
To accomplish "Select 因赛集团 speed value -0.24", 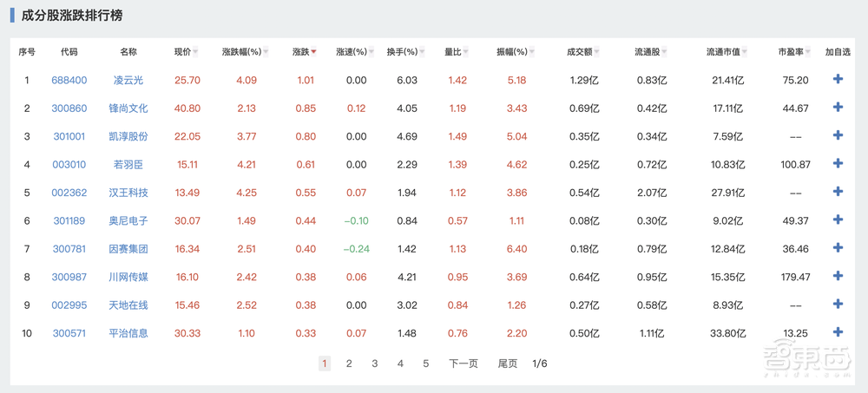I will [x=356, y=248].
